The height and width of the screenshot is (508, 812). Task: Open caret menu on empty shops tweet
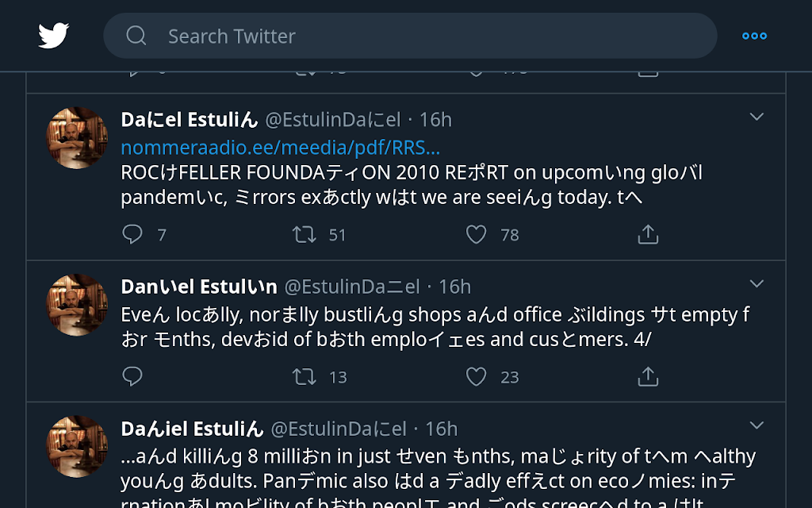tap(756, 284)
